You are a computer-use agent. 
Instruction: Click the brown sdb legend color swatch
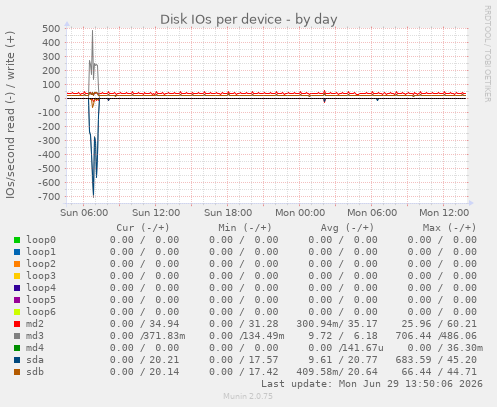click(x=17, y=372)
